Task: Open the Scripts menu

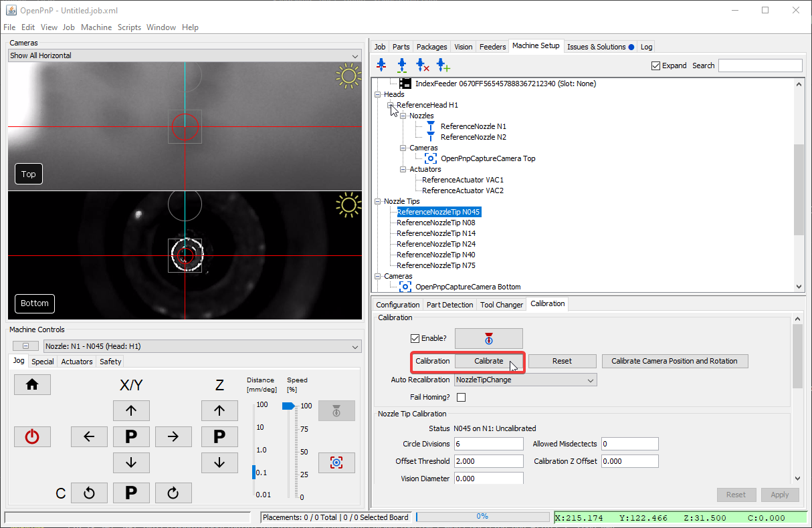Action: tap(129, 27)
